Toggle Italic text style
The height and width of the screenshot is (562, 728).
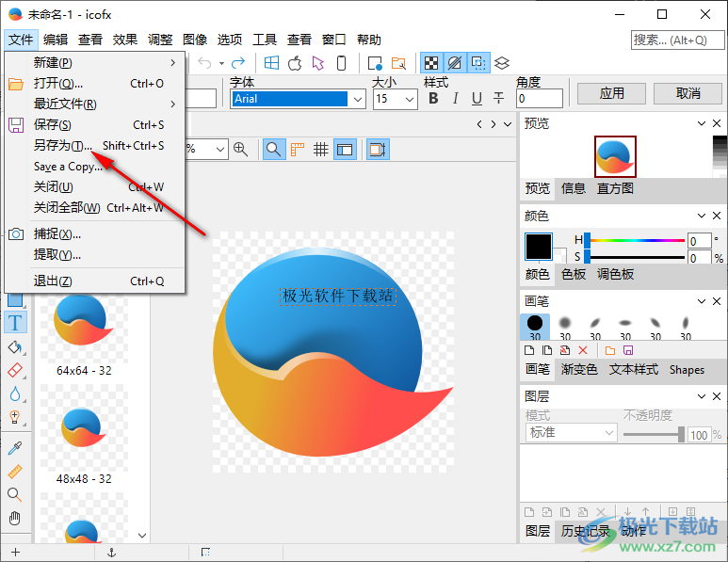(456, 99)
